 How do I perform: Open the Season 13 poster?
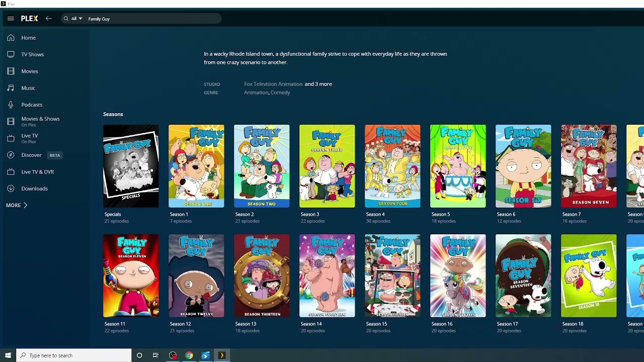point(262,276)
